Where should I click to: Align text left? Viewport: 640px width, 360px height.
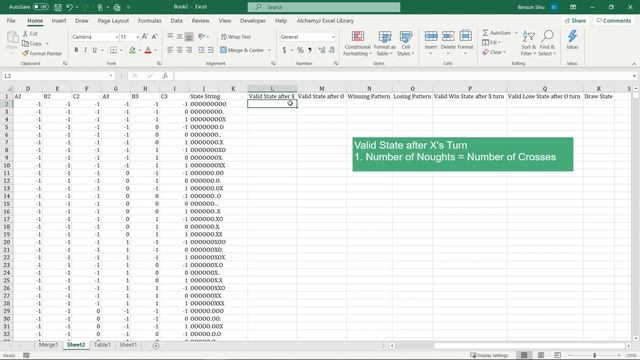pos(170,50)
